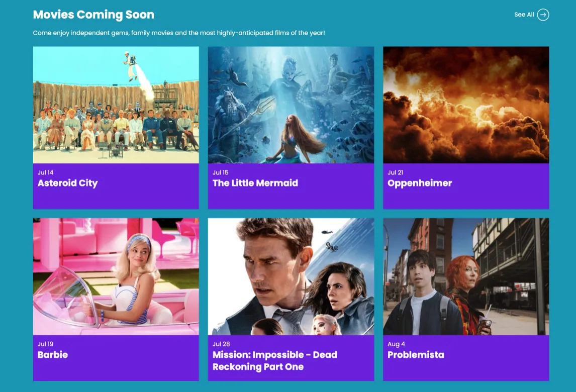Image resolution: width=576 pixels, height=392 pixels.
Task: Open the Asteroid City poster image
Action: click(116, 105)
